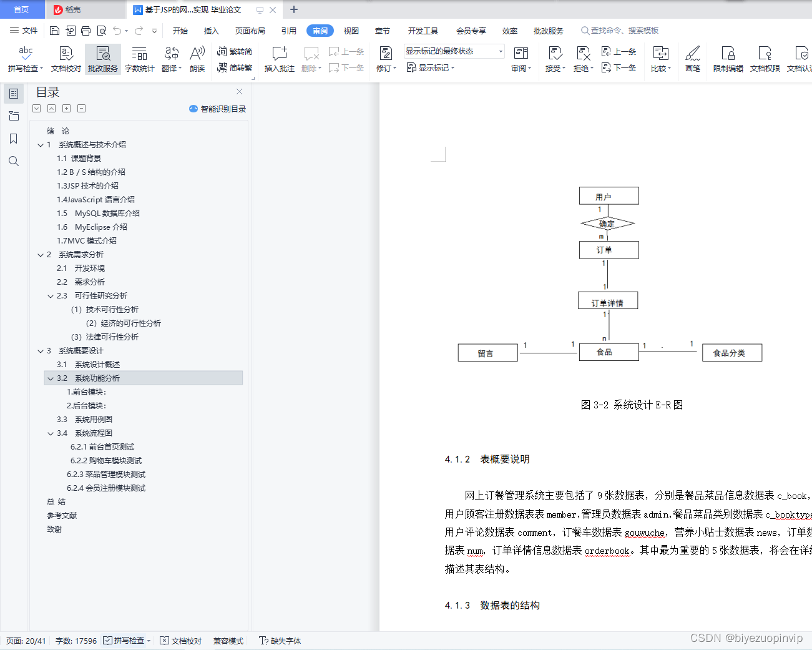Image resolution: width=812 pixels, height=650 pixels.
Task: Toggle 拼写检查 in the status bar
Action: click(x=124, y=641)
